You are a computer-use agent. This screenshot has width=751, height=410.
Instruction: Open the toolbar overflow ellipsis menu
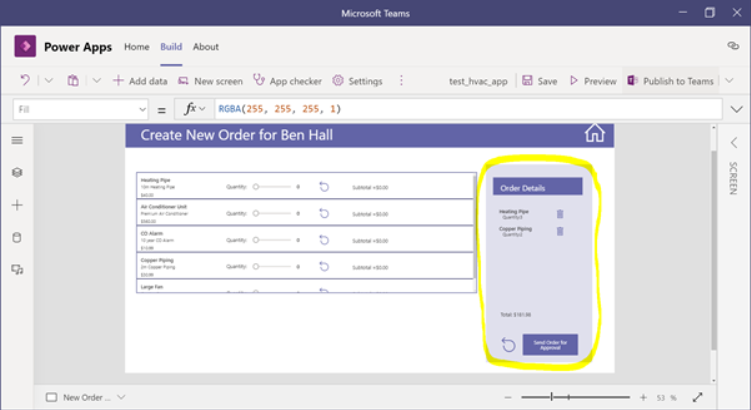(401, 81)
